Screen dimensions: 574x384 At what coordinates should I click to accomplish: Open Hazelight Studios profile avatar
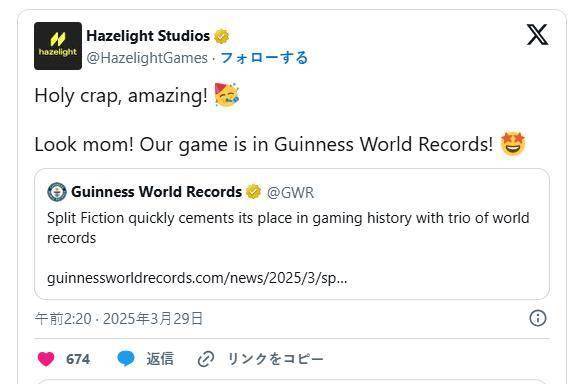58,46
